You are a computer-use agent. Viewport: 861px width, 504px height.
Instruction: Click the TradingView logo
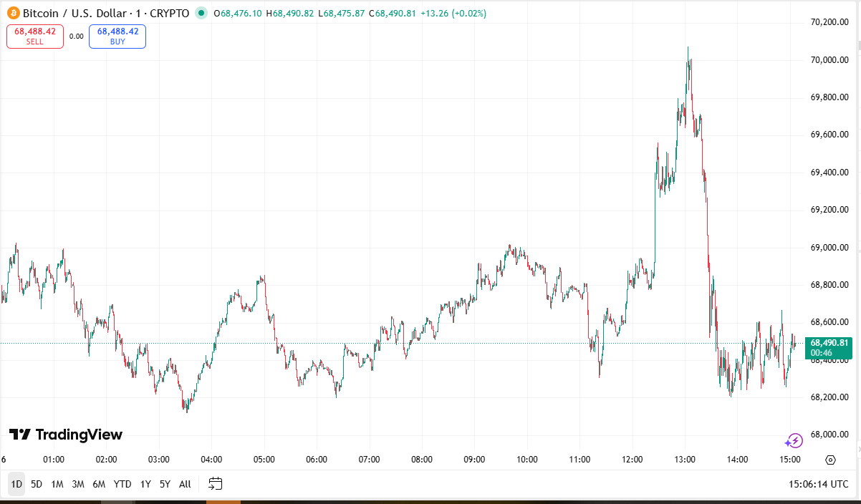[66, 435]
